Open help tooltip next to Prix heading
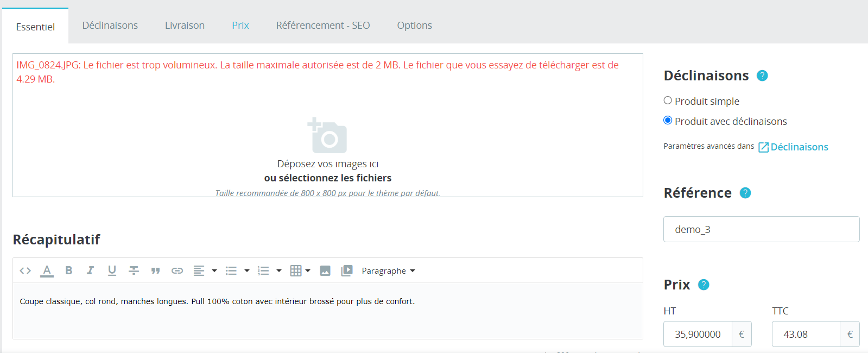 click(x=704, y=285)
